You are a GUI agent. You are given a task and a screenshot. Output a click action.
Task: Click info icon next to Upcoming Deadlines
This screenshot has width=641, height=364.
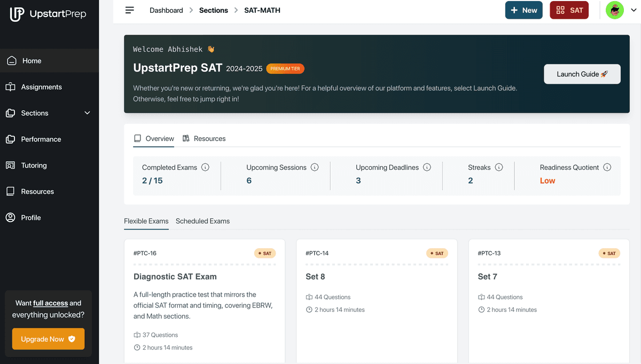point(427,167)
